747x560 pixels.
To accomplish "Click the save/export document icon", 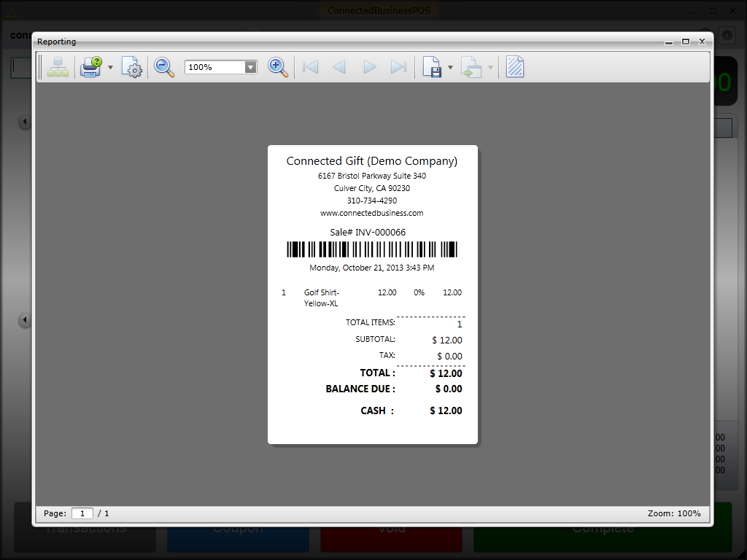I will (x=432, y=68).
